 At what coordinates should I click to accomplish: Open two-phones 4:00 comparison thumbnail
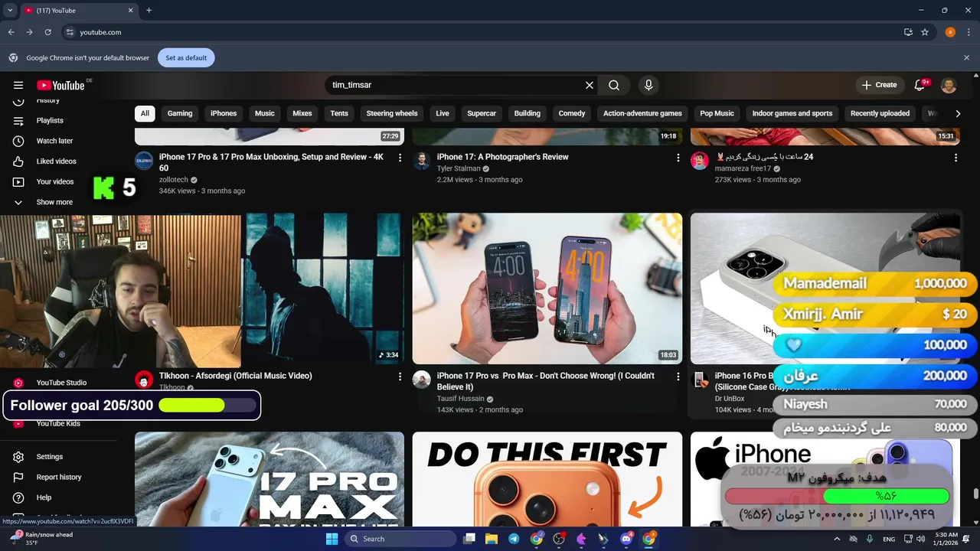(x=547, y=289)
